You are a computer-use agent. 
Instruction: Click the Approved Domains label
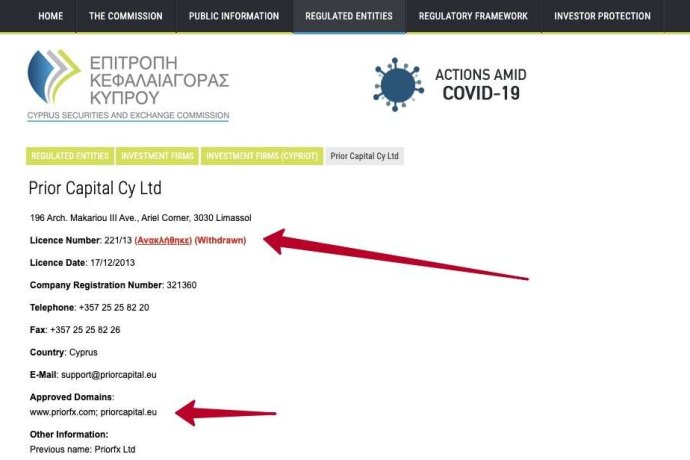click(x=72, y=397)
